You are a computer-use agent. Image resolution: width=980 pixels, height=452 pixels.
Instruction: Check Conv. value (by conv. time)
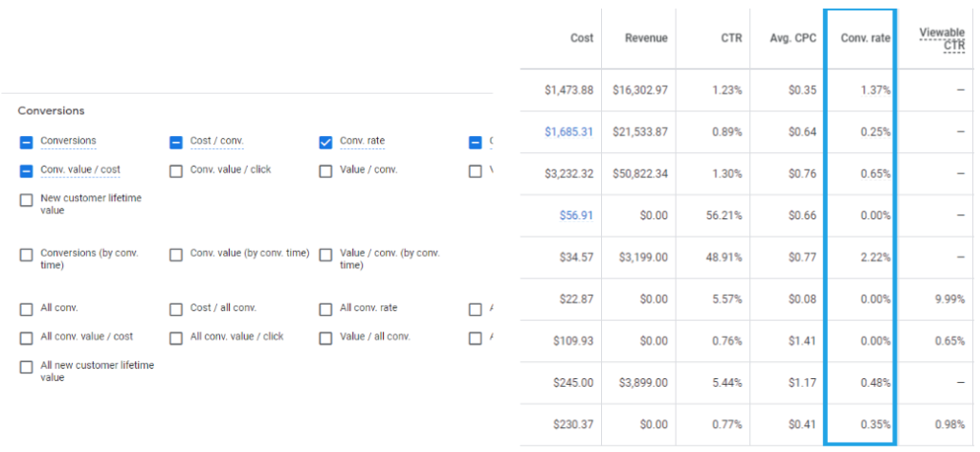pos(176,255)
